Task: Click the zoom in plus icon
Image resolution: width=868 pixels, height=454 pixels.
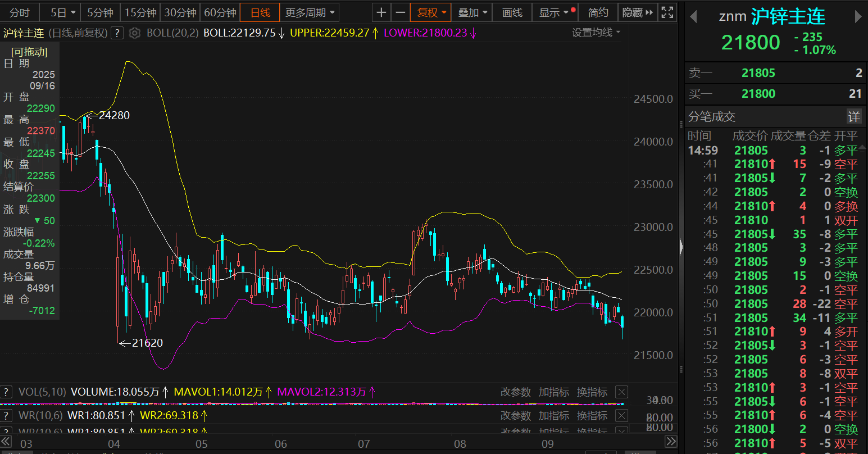Action: coord(381,12)
